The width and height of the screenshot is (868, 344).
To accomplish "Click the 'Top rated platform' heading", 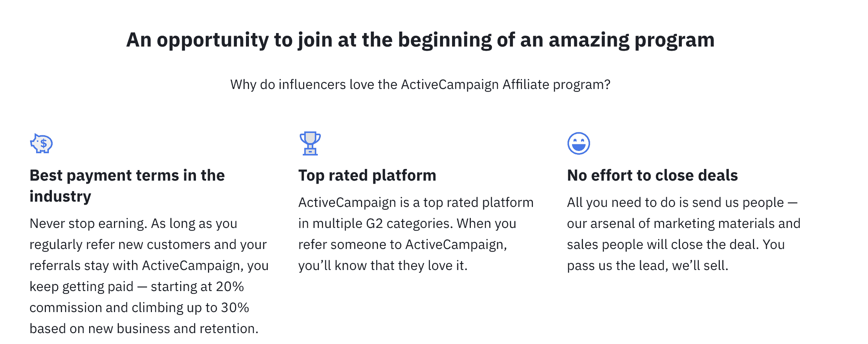I will 367,175.
